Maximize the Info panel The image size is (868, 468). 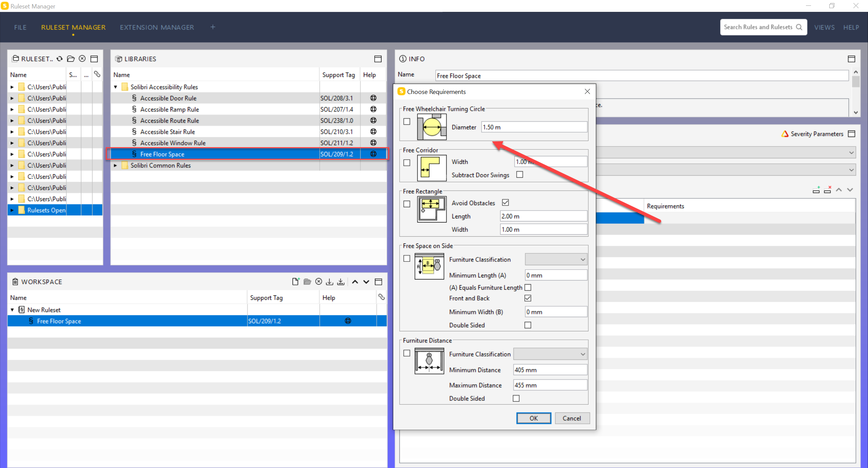[851, 59]
